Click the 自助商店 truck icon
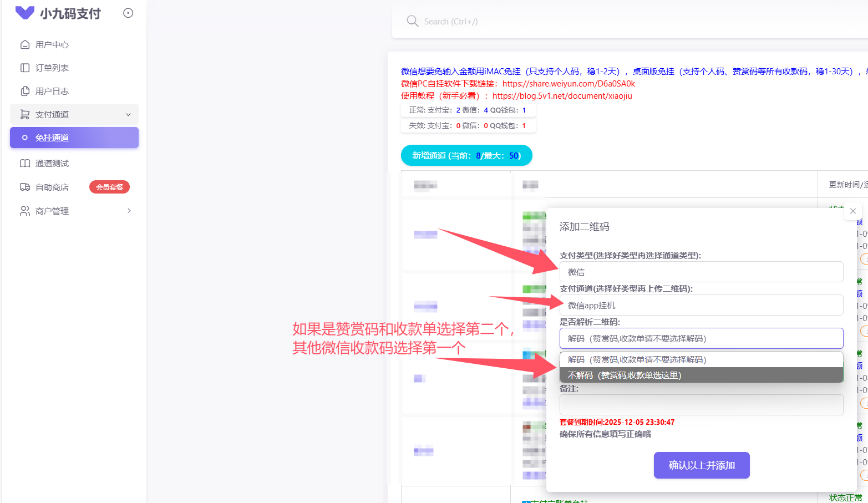Image resolution: width=868 pixels, height=503 pixels. (x=25, y=187)
